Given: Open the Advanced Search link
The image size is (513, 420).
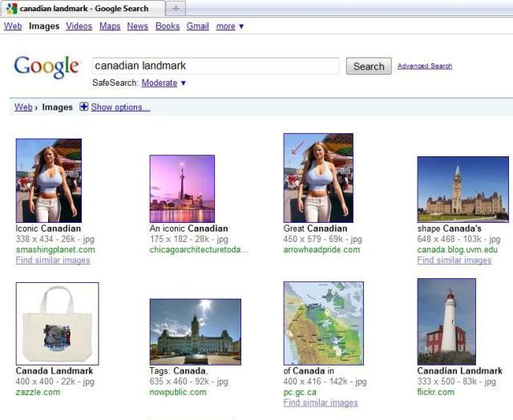Looking at the screenshot, I should point(424,67).
